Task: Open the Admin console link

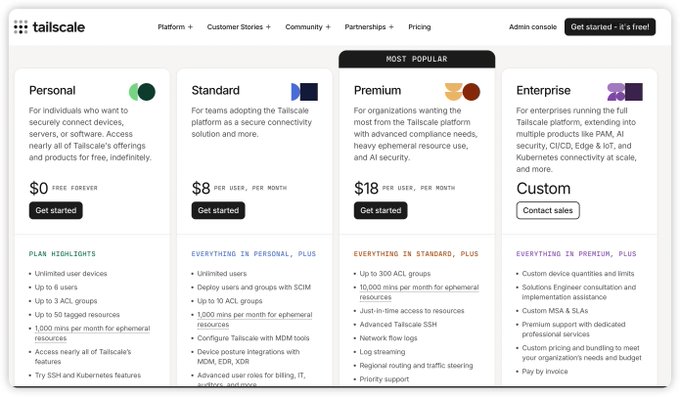Action: [x=533, y=27]
